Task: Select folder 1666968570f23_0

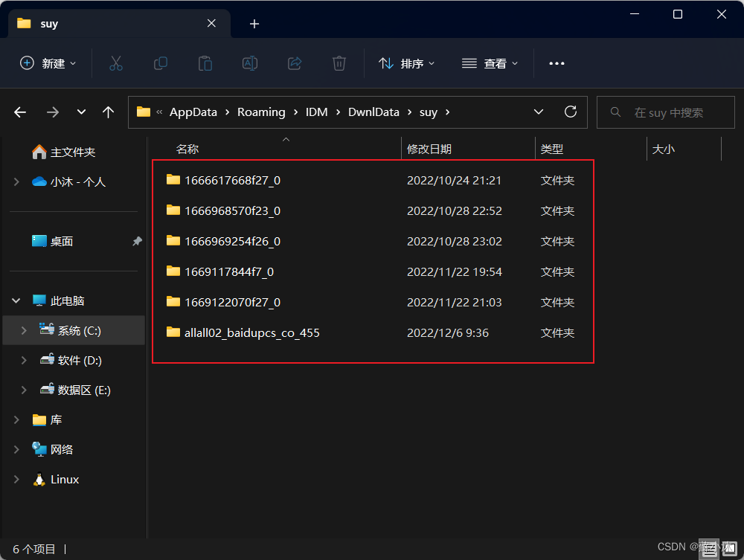Action: click(x=232, y=210)
